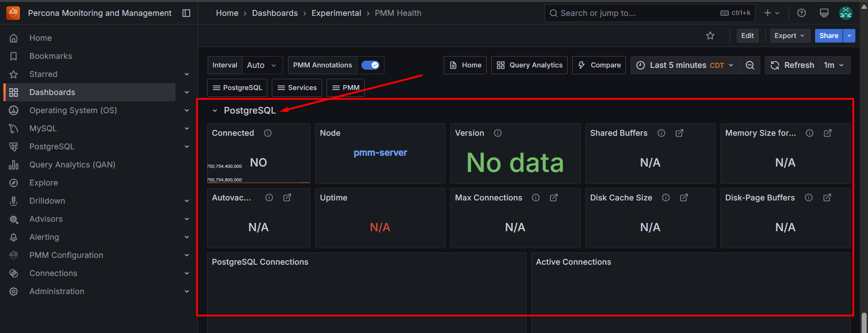This screenshot has width=868, height=333.
Task: Open the Services dashboards menu button
Action: pyautogui.click(x=297, y=88)
